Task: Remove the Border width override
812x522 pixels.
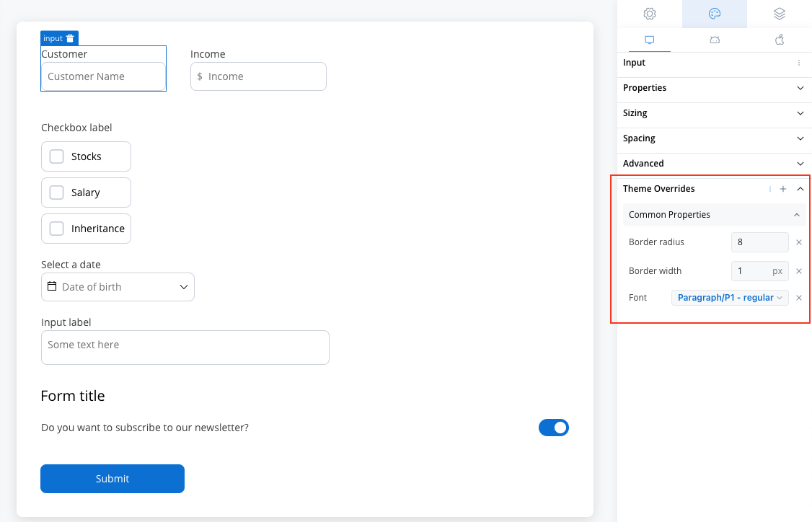Action: [x=799, y=271]
